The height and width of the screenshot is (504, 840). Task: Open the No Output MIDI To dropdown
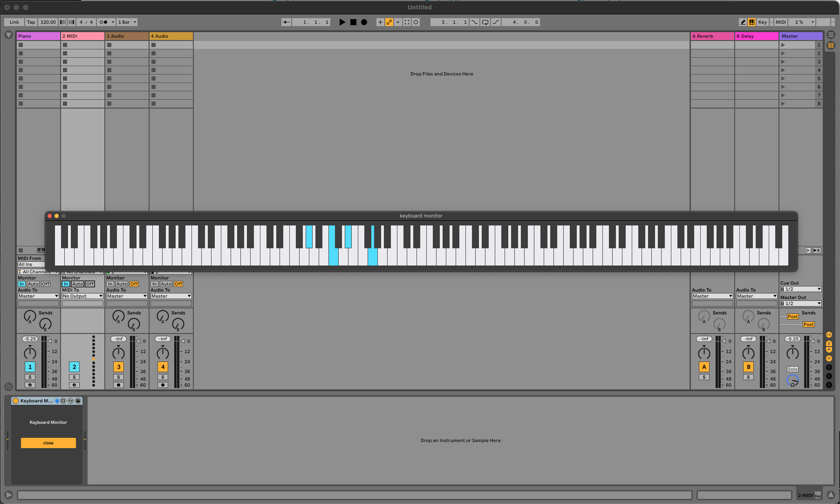coord(82,296)
